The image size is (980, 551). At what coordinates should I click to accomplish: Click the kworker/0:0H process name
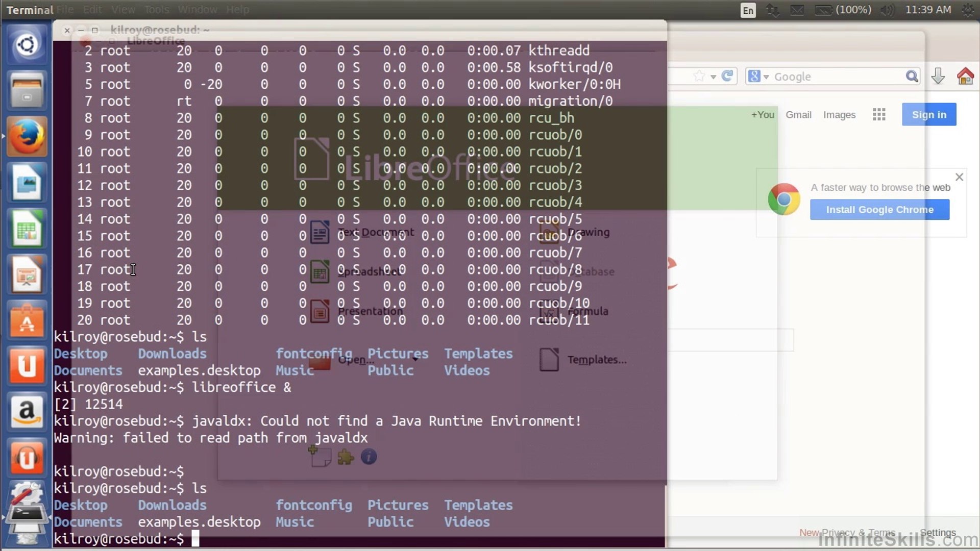pyautogui.click(x=574, y=84)
